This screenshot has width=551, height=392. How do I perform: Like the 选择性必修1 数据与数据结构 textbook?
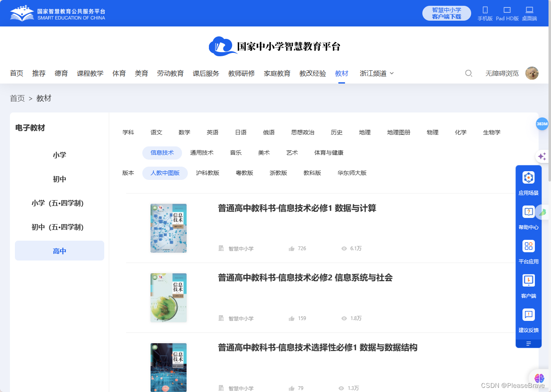coord(292,388)
